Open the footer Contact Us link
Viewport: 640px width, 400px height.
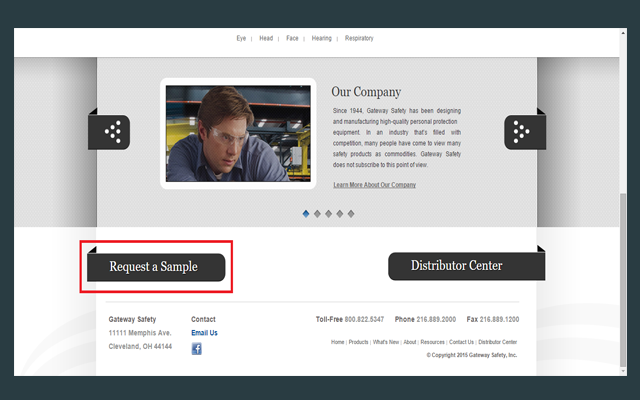tap(461, 342)
